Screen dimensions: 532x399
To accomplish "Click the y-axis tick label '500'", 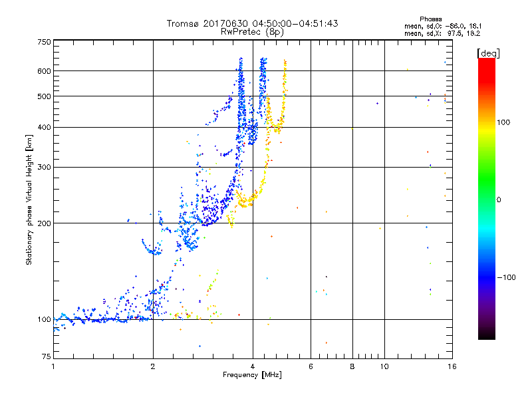I will pos(44,96).
